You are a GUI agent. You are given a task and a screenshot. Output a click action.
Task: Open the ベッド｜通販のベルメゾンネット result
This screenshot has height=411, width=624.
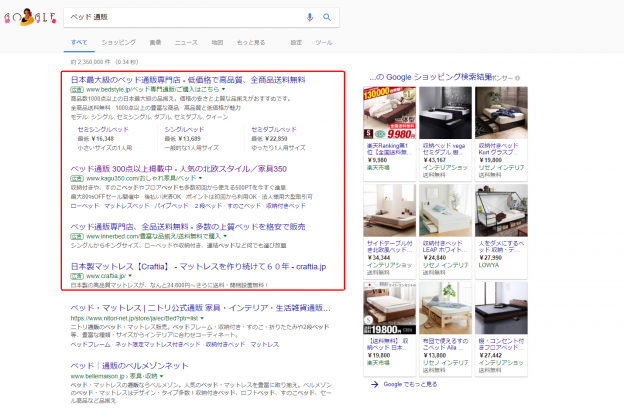click(x=129, y=366)
